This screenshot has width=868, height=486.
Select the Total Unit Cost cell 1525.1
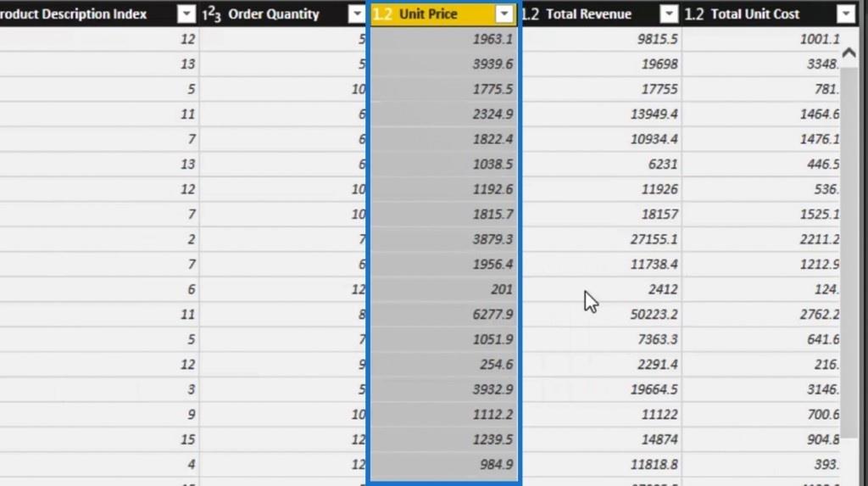pyautogui.click(x=762, y=214)
